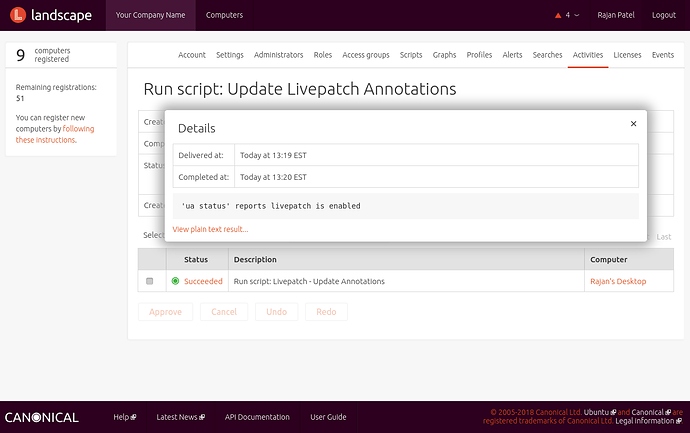Viewport: 690px width, 433px height.
Task: Click the 'ua status' script output text
Action: click(271, 206)
